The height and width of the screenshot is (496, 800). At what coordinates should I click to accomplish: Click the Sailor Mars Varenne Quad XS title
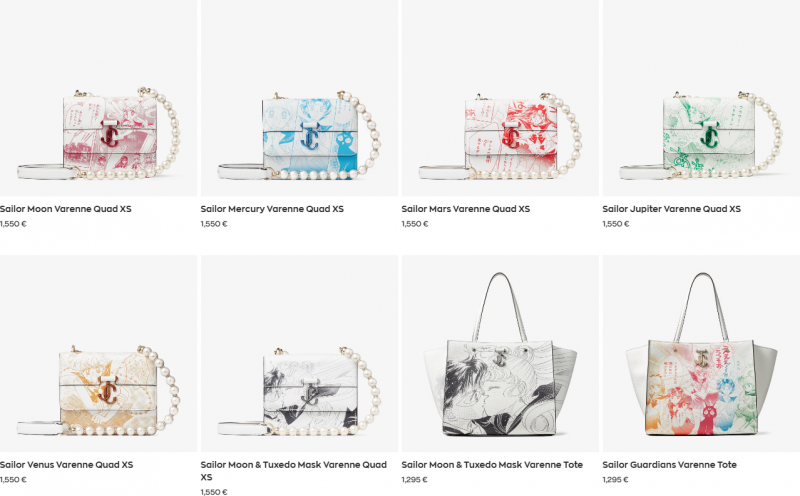pos(466,209)
